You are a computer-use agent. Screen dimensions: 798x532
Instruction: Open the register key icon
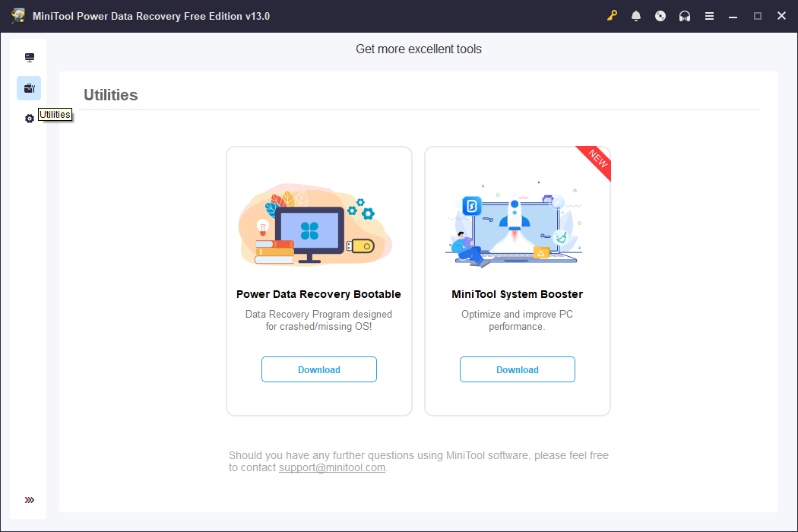tap(612, 16)
